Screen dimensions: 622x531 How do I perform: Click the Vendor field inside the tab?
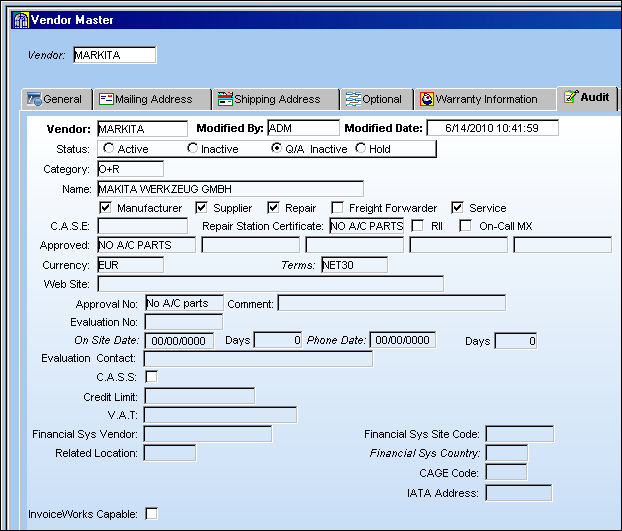coord(142,129)
